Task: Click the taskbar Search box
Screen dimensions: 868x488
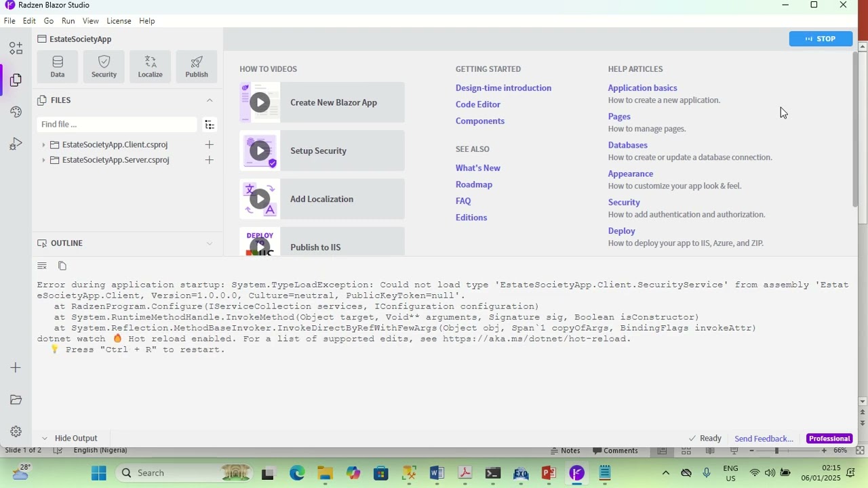Action: [183, 473]
